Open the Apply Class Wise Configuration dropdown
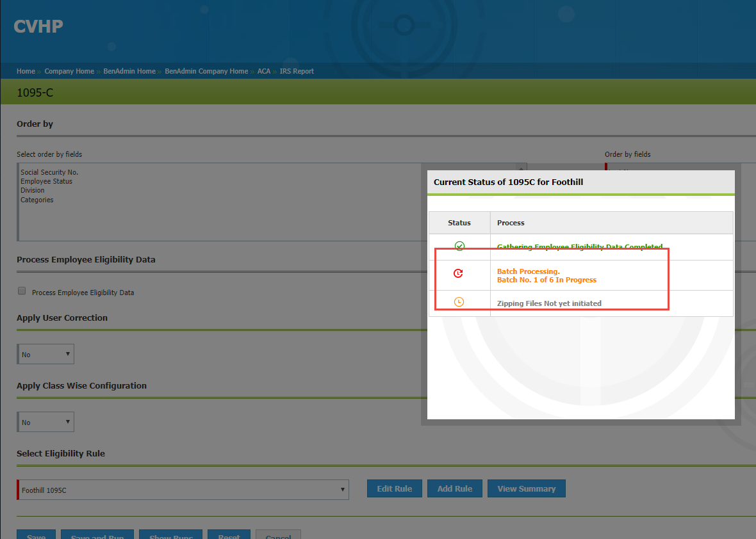Image resolution: width=756 pixels, height=539 pixels. tap(45, 422)
